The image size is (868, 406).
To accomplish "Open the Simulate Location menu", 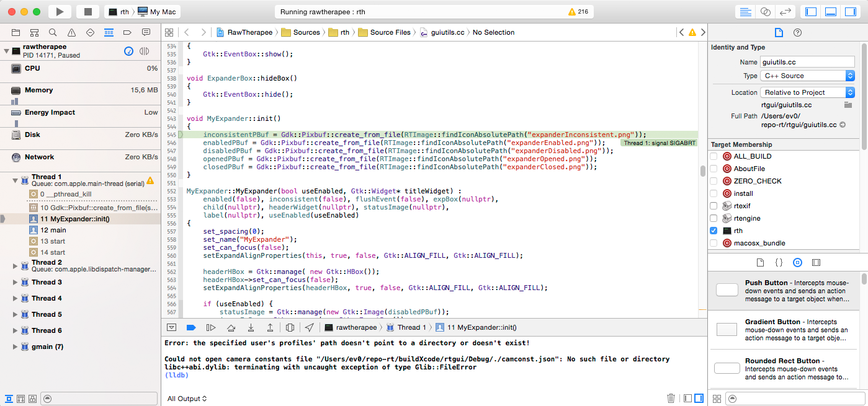I will click(310, 327).
